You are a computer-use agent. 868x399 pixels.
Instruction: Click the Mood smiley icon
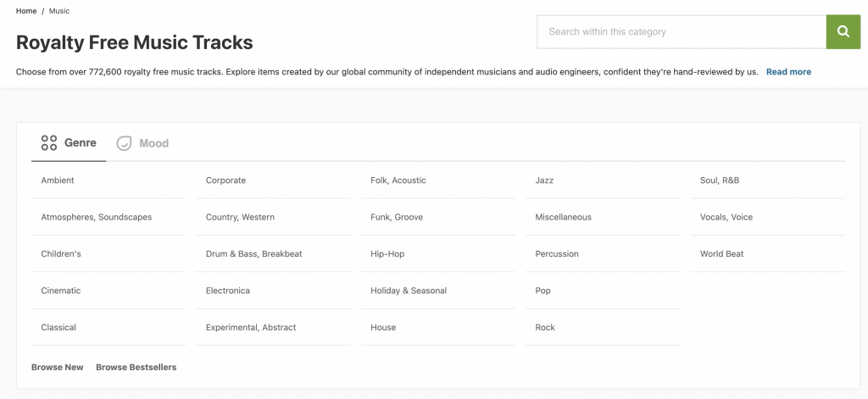point(125,143)
